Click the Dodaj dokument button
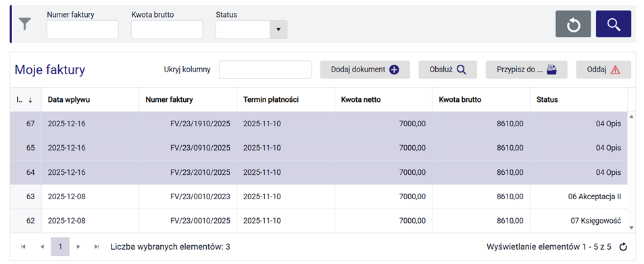 coord(365,70)
